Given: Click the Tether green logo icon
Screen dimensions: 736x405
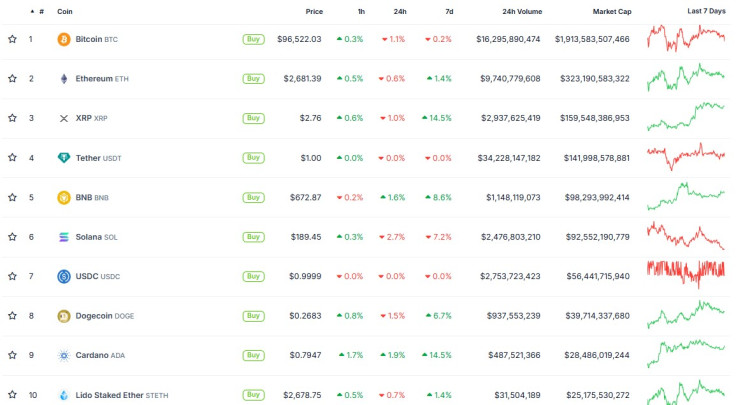Looking at the screenshot, I should tap(64, 158).
